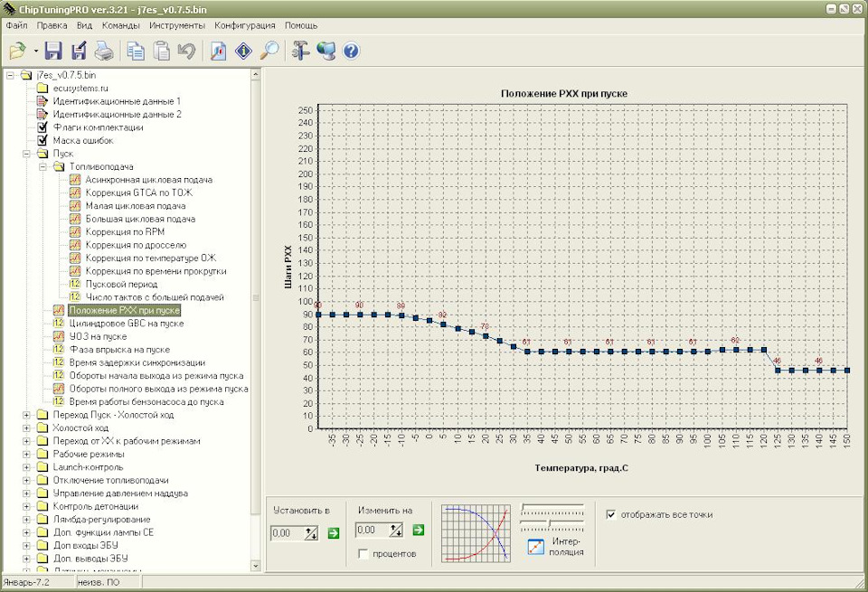Click the Save As floppy-with-pencil icon
The height and width of the screenshot is (592, 868).
point(80,51)
